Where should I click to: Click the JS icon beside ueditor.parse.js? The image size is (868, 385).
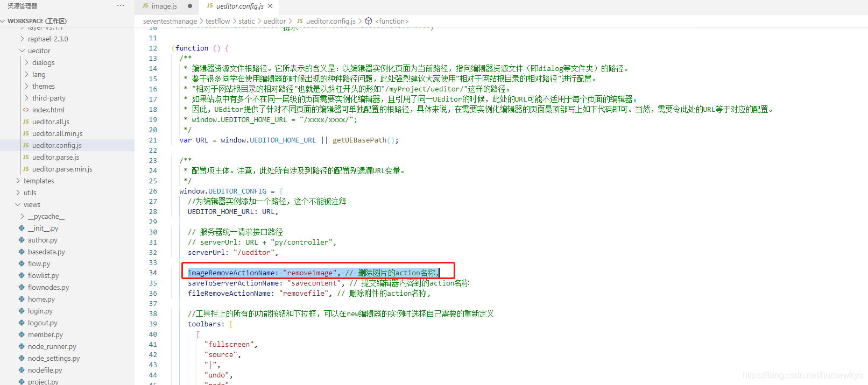click(x=26, y=157)
